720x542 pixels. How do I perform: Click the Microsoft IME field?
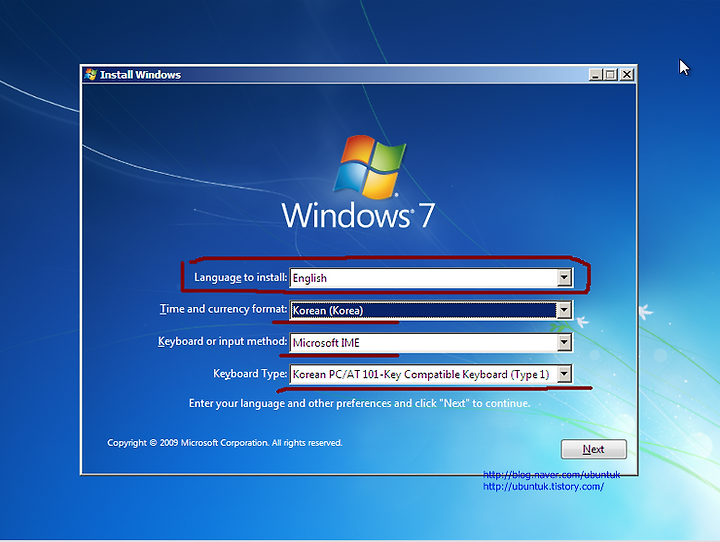[x=431, y=342]
